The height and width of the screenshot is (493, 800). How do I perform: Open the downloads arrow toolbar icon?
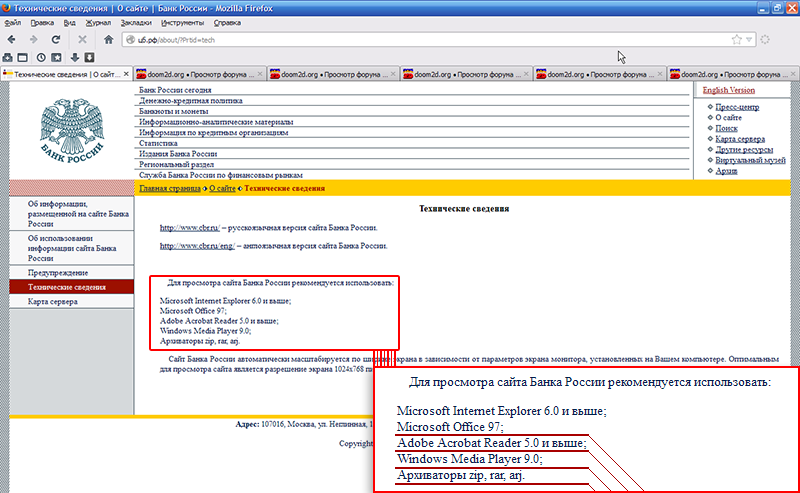point(72,57)
